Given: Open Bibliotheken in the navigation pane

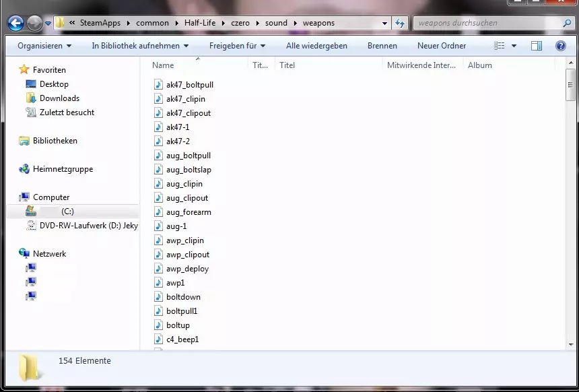Looking at the screenshot, I should pyautogui.click(x=55, y=141).
